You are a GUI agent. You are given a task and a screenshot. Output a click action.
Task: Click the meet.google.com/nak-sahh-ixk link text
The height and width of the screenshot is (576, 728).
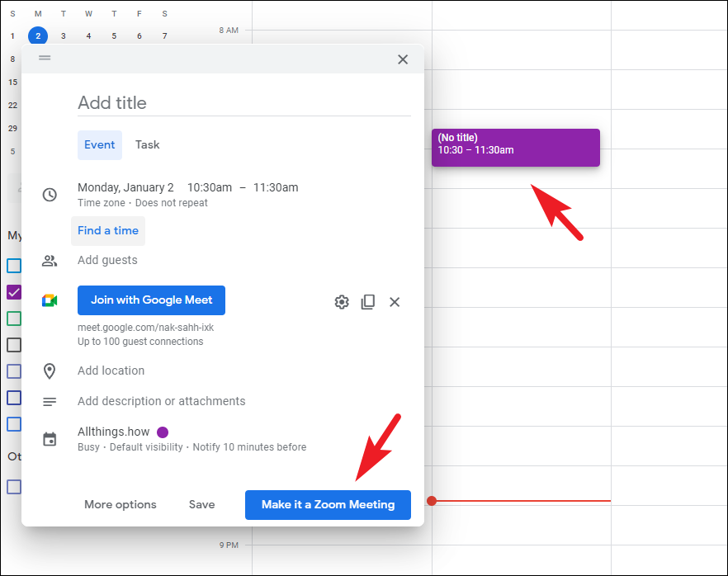click(x=146, y=328)
